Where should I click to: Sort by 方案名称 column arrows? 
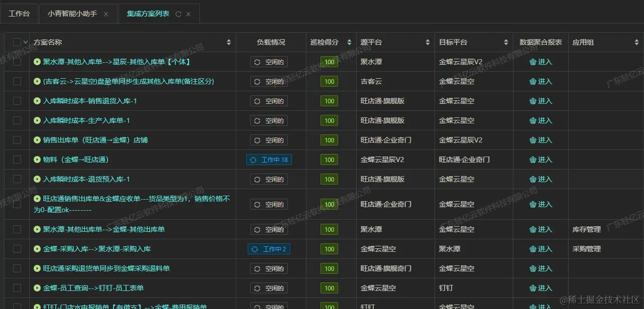tap(229, 43)
